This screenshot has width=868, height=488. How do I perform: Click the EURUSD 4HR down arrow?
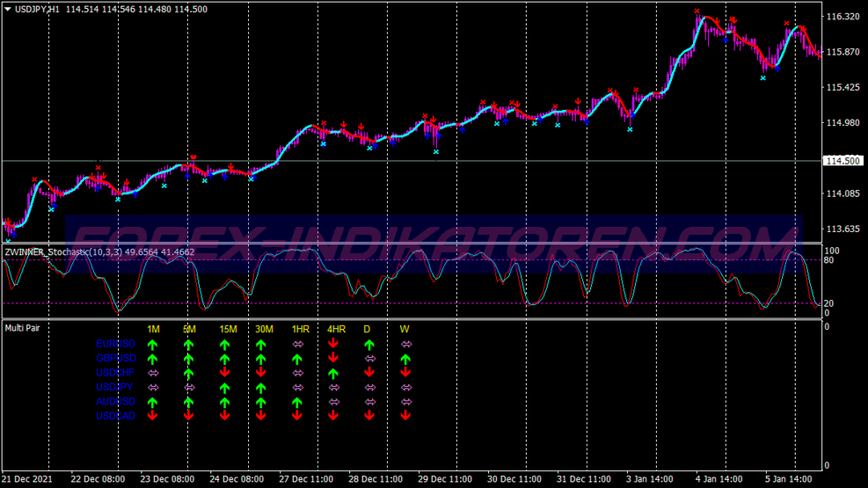333,344
